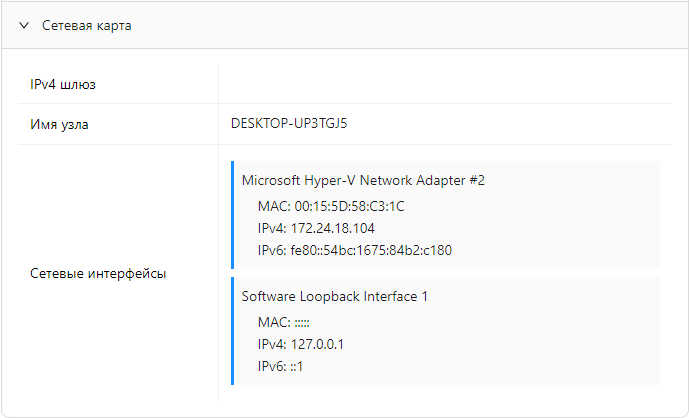Click blue accent bar of Hyper-V adapter card
The width and height of the screenshot is (689, 418).
click(x=232, y=215)
